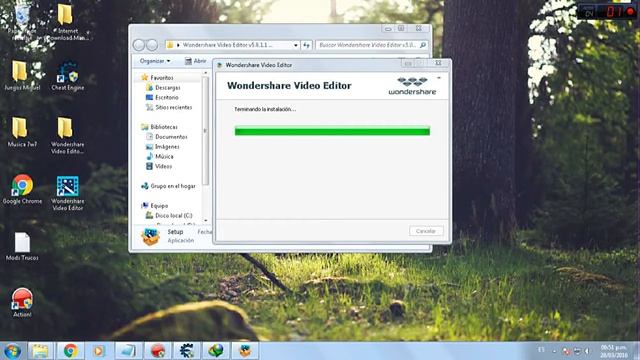Click the clock and date in taskbar

point(613,351)
